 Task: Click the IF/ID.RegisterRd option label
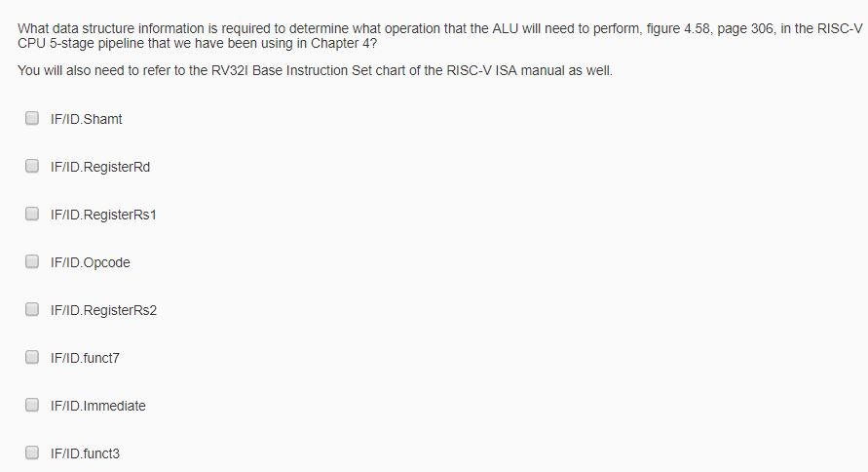click(100, 167)
